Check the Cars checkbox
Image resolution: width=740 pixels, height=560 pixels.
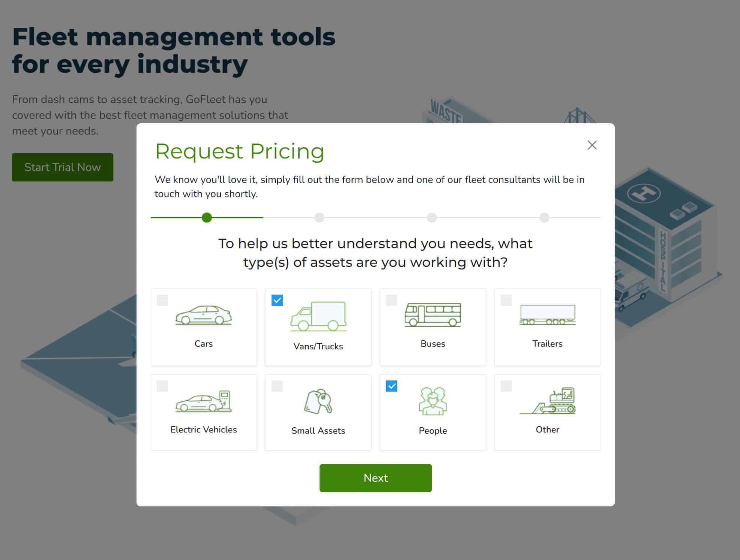click(x=162, y=300)
